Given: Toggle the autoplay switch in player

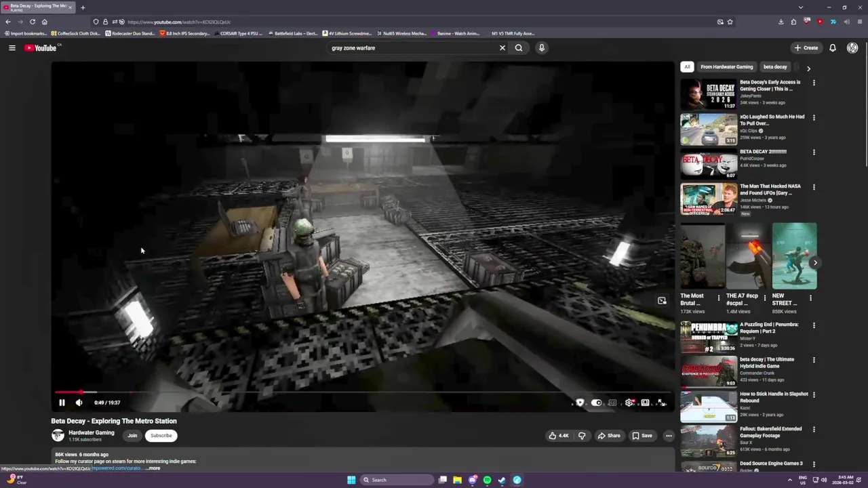Looking at the screenshot, I should pyautogui.click(x=596, y=403).
